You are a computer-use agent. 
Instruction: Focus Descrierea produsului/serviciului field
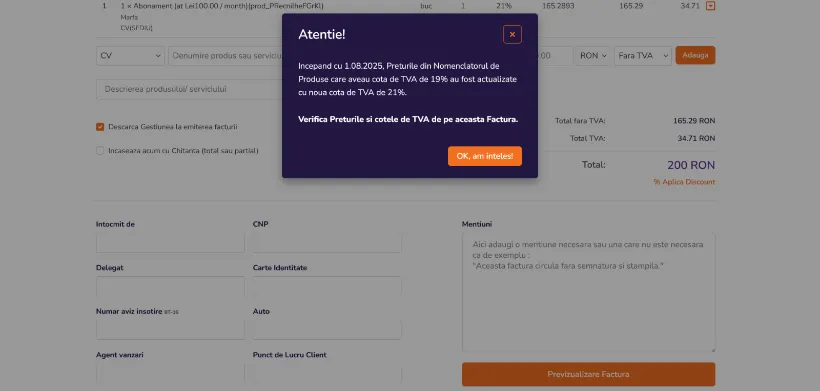pyautogui.click(x=189, y=89)
